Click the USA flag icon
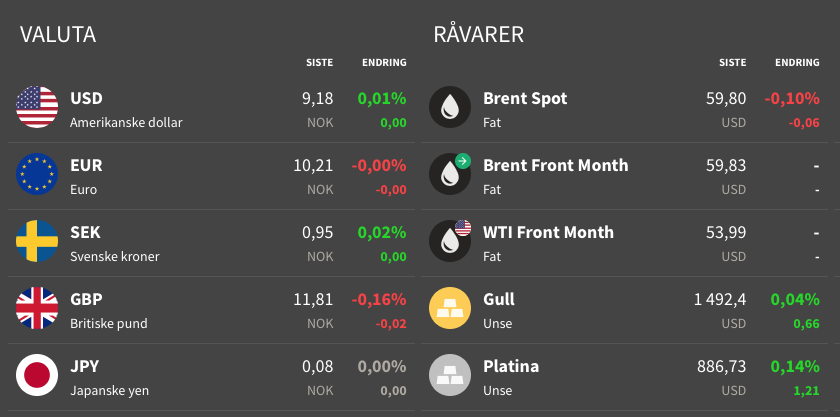This screenshot has height=417, width=840. (x=37, y=107)
